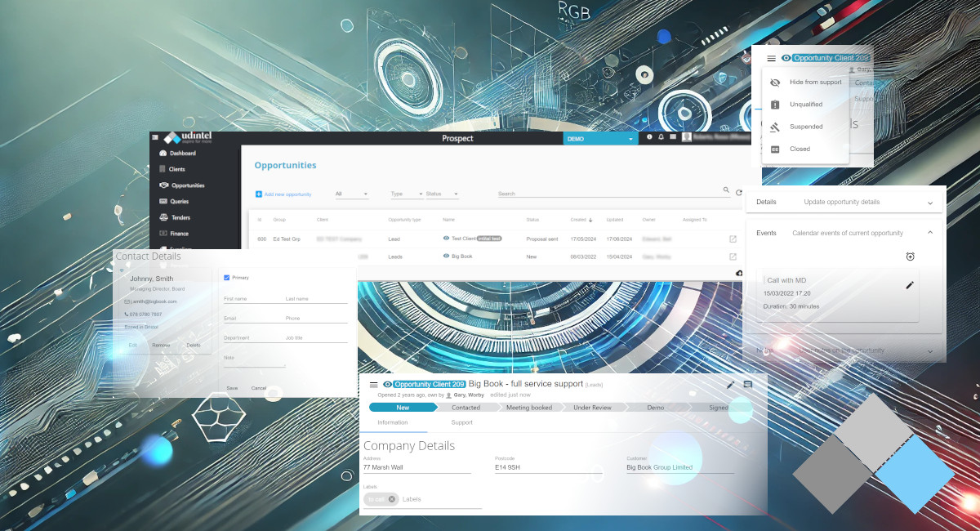Remove the 'to call' label chip
Viewport: 980px width, 531px height.
(392, 499)
